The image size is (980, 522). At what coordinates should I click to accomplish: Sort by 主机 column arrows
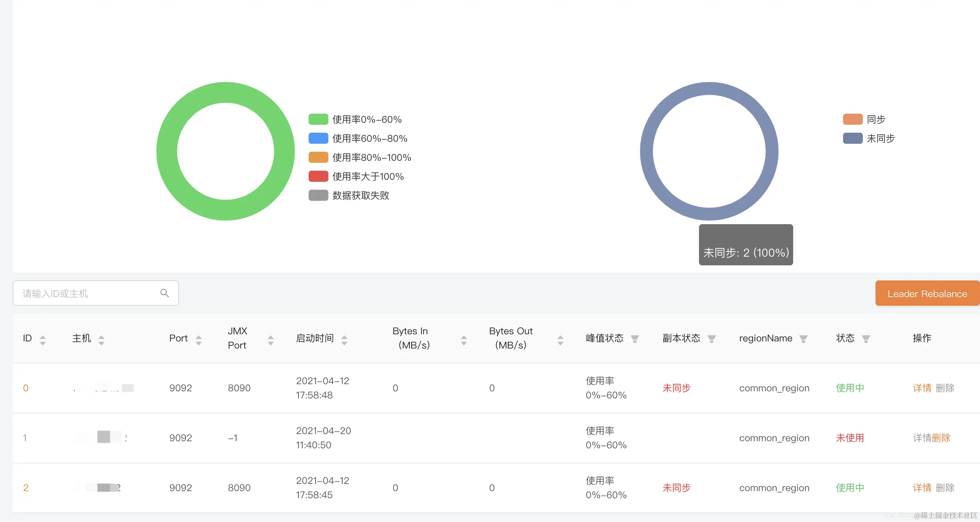pos(101,339)
